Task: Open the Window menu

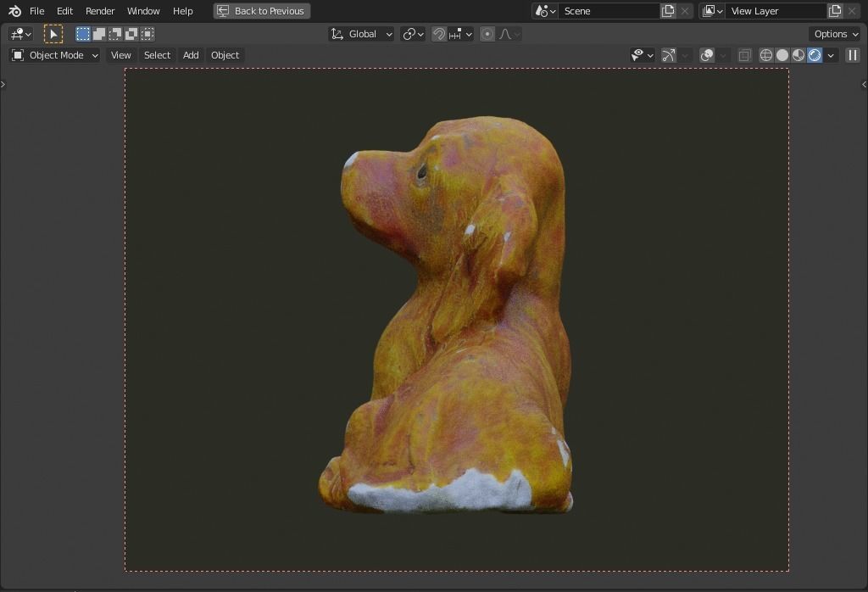Action: point(143,11)
